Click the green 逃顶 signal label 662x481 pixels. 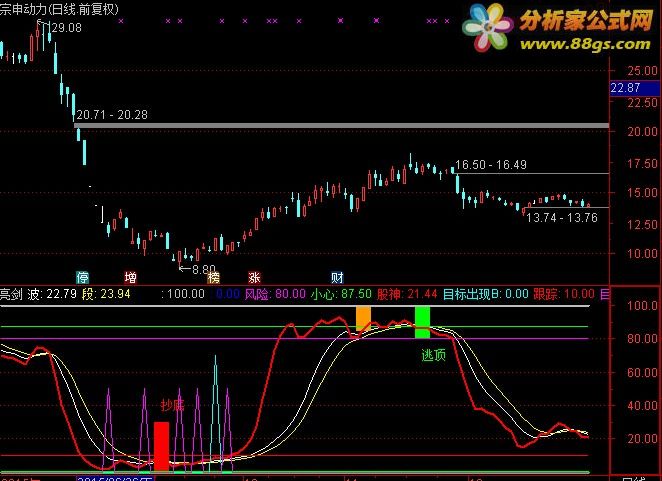(434, 355)
